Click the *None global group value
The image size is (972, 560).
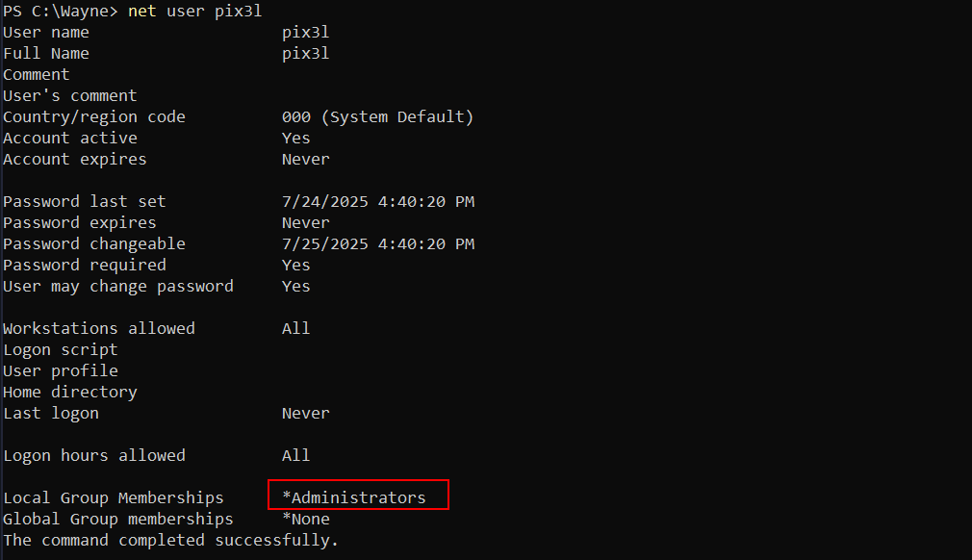click(306, 520)
